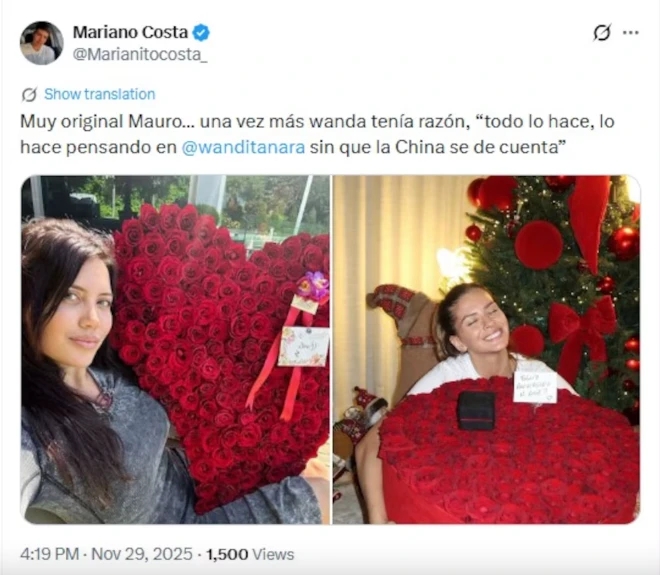
Task: Open the three-dot more options menu
Action: [x=631, y=32]
